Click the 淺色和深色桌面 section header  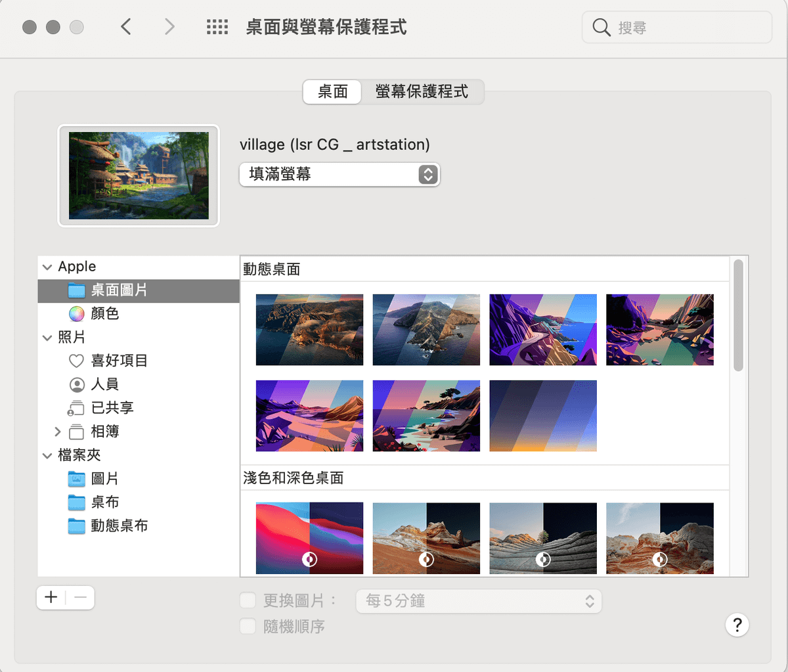click(x=294, y=478)
